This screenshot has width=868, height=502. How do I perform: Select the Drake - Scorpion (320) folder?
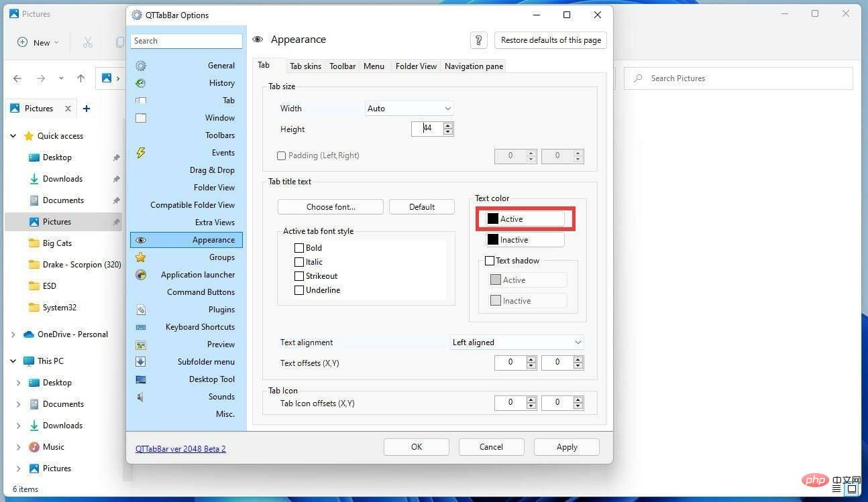point(82,265)
